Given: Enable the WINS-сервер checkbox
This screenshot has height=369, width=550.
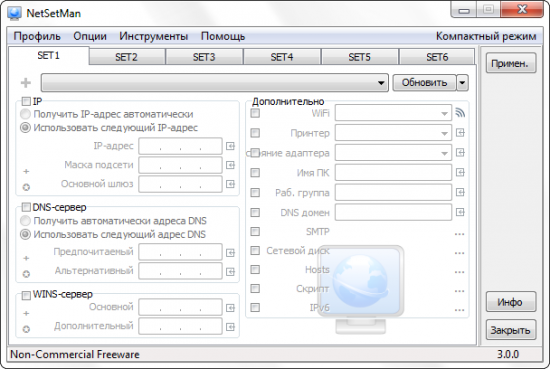Looking at the screenshot, I should tap(26, 295).
